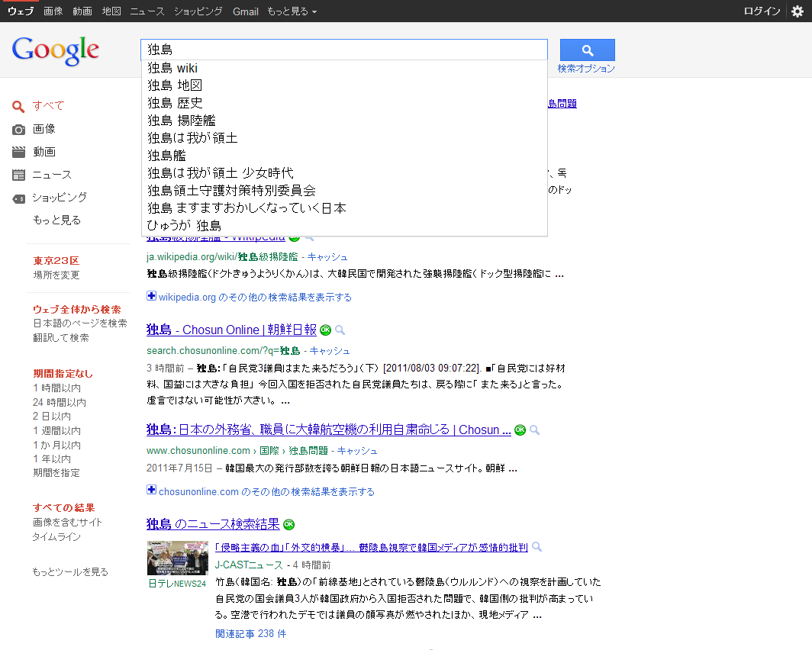The height and width of the screenshot is (650, 812).
Task: Filter results to 24 時間以内
Action: tap(60, 402)
